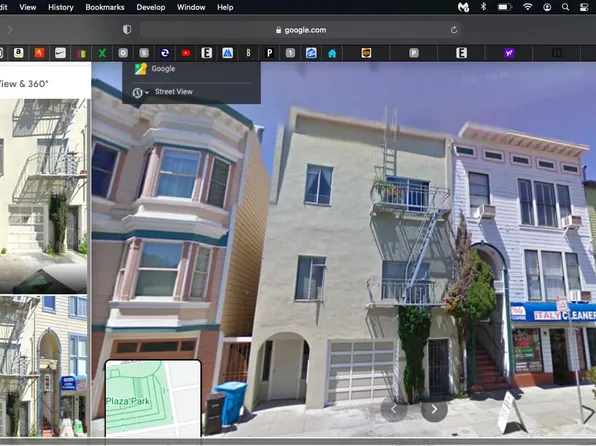Open the History menu

pos(61,7)
